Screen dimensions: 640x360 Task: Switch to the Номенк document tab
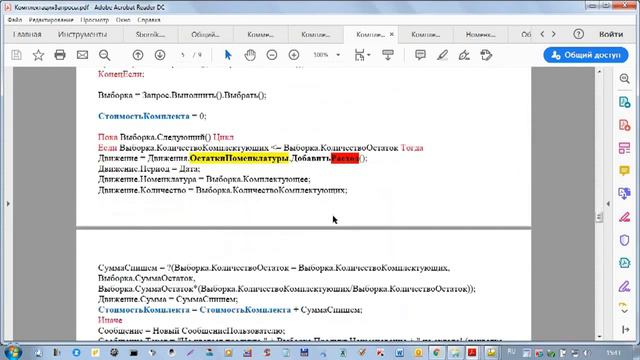480,35
